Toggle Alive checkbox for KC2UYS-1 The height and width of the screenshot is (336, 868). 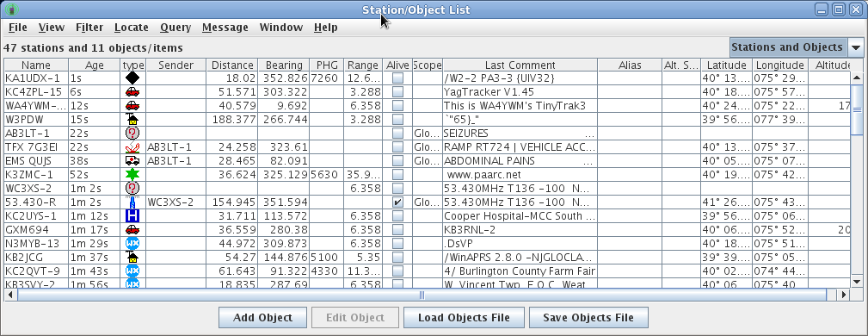pos(397,216)
